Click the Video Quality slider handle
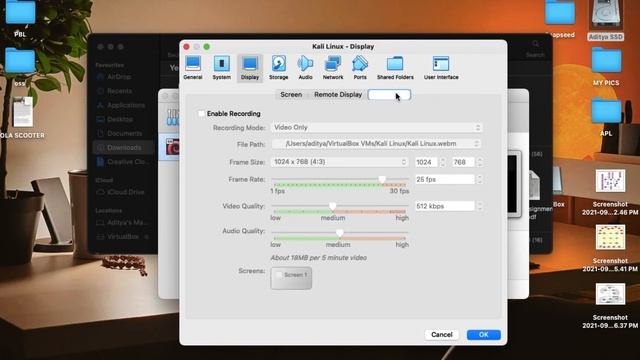Screen dimensions: 640x360 click(333, 207)
